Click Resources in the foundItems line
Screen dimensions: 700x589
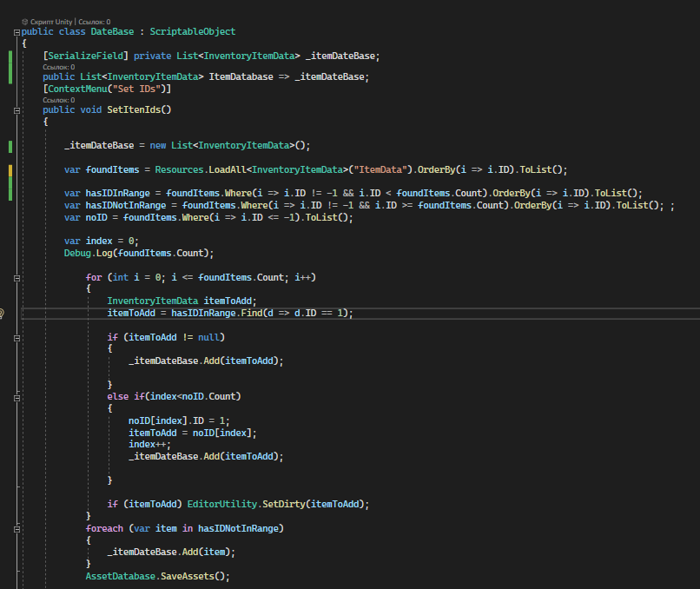179,169
